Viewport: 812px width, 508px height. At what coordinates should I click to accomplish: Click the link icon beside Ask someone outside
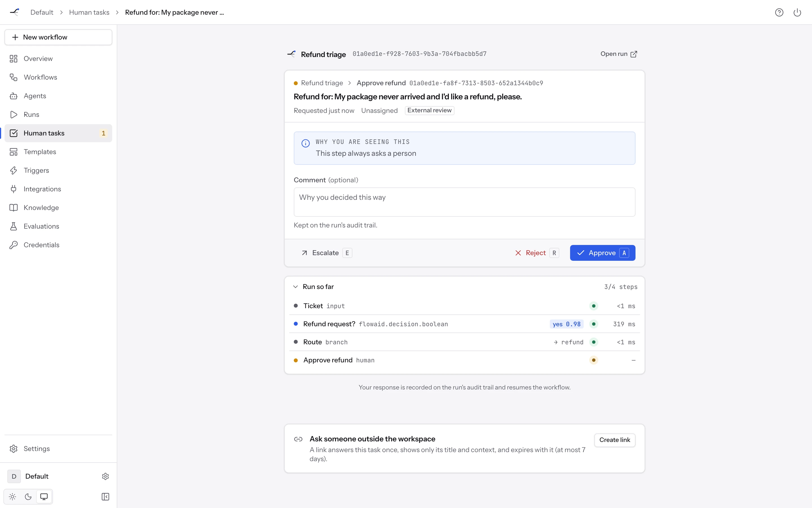coord(298,439)
